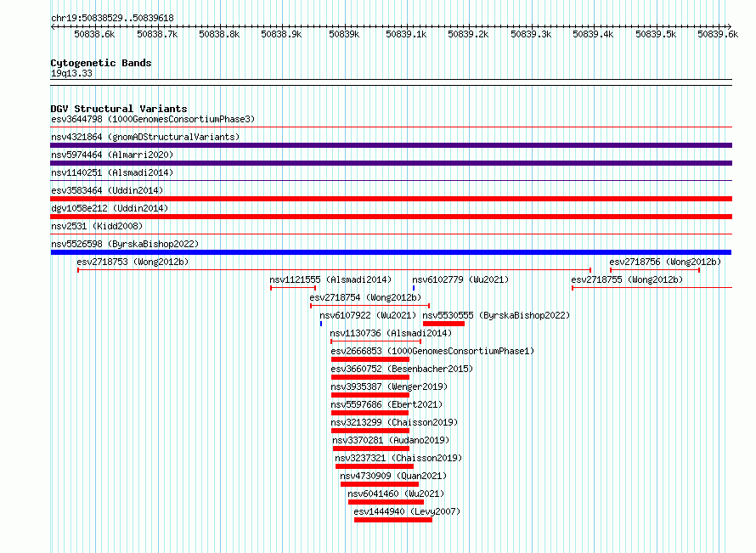Select the esv3583464 Uddin2014 red bar
Viewport: 756px width, 553px height.
coord(391,199)
